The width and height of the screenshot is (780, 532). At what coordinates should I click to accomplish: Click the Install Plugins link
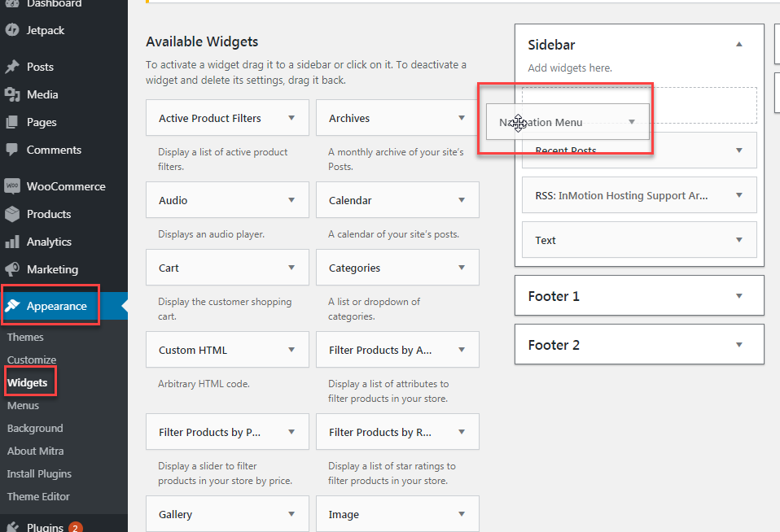pos(39,473)
